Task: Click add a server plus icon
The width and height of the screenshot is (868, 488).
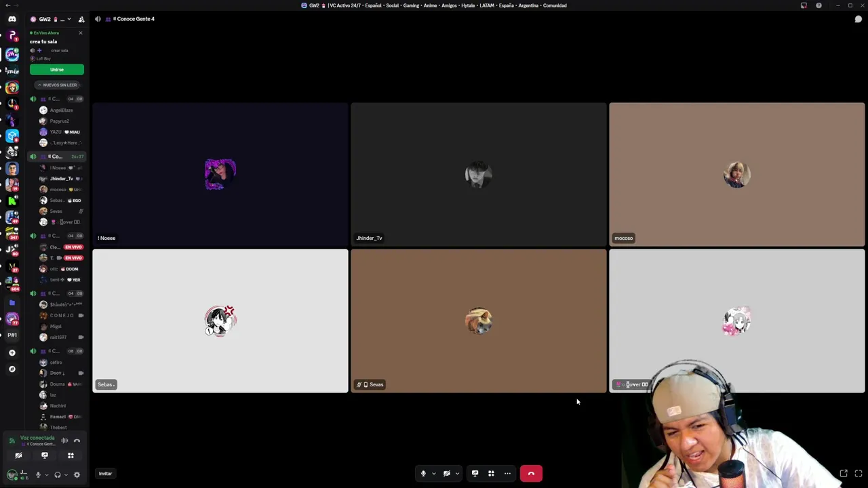Action: (12, 352)
